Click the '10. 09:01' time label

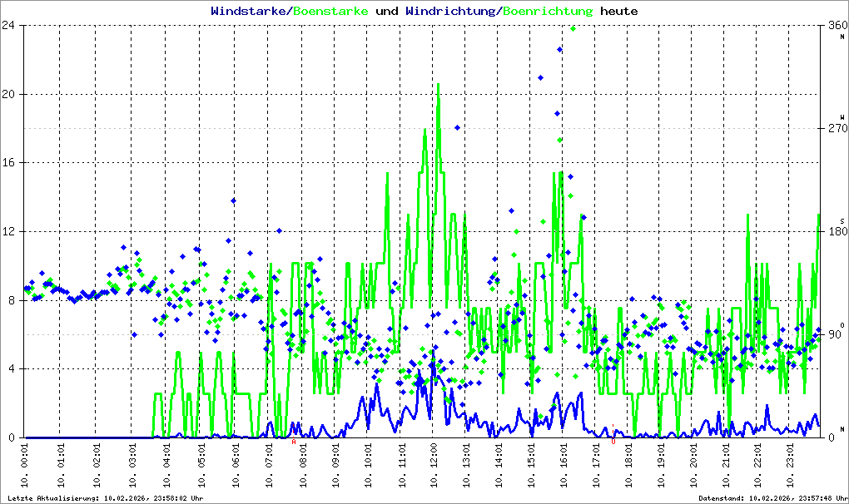click(335, 466)
